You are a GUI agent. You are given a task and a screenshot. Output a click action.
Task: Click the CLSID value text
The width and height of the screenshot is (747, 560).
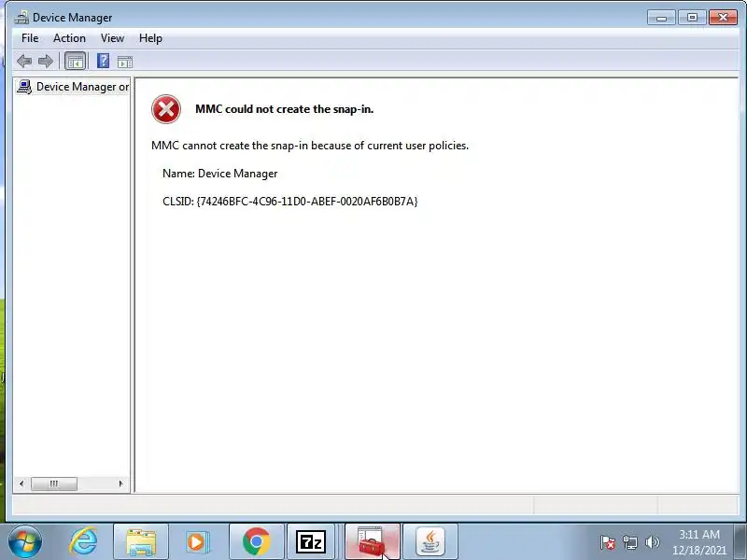coord(307,202)
